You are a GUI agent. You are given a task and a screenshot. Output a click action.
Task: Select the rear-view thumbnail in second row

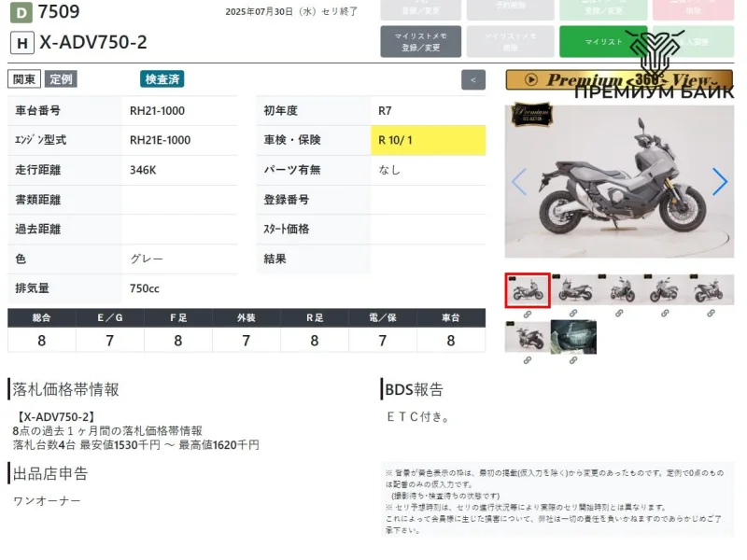tap(528, 337)
